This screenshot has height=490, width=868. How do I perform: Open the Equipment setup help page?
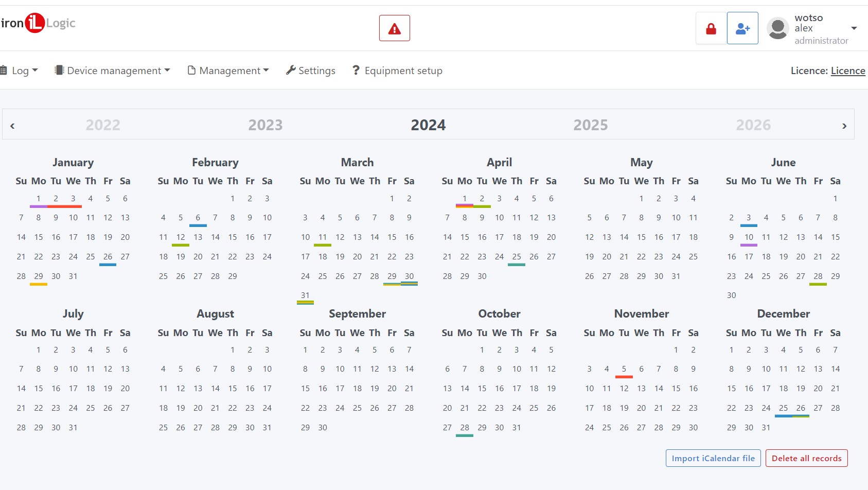pyautogui.click(x=397, y=71)
